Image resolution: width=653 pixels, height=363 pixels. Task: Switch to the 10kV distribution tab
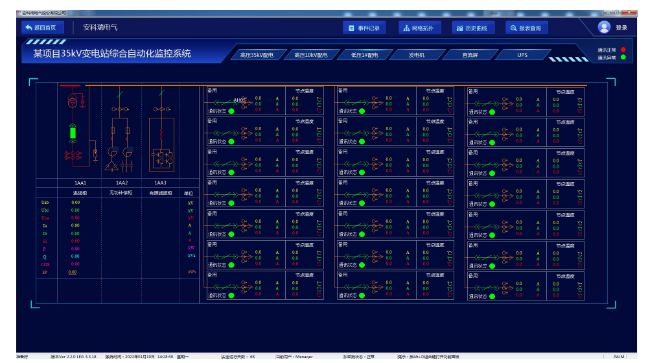(x=311, y=55)
